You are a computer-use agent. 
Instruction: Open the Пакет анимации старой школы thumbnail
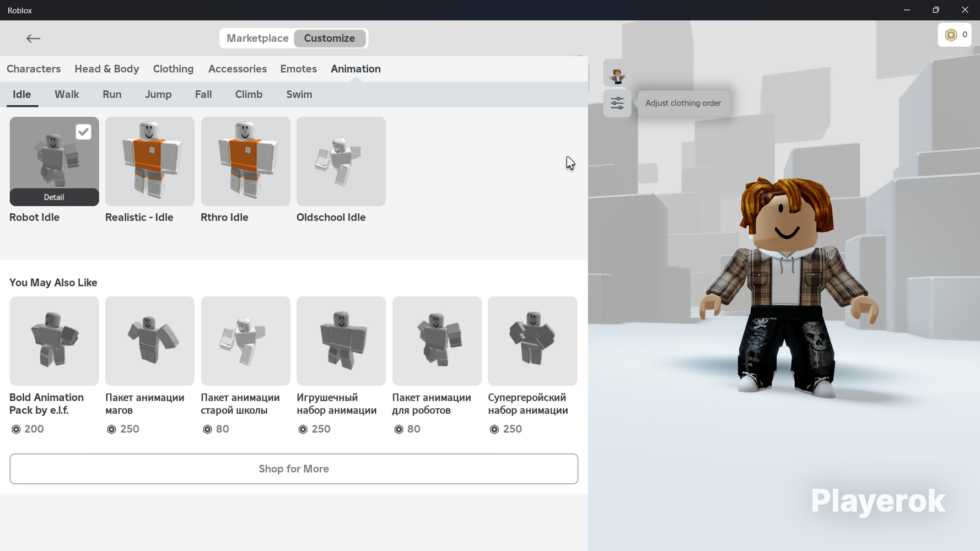tap(245, 341)
